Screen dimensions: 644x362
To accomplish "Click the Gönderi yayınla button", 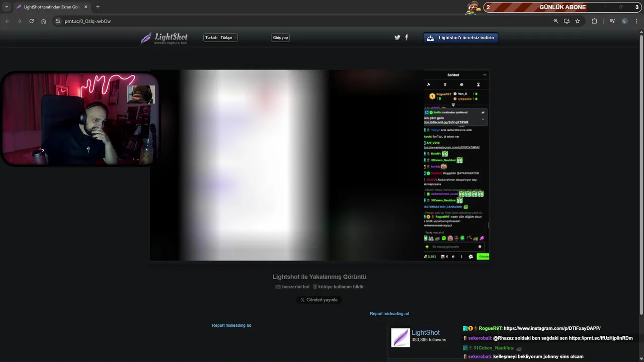I will (319, 300).
